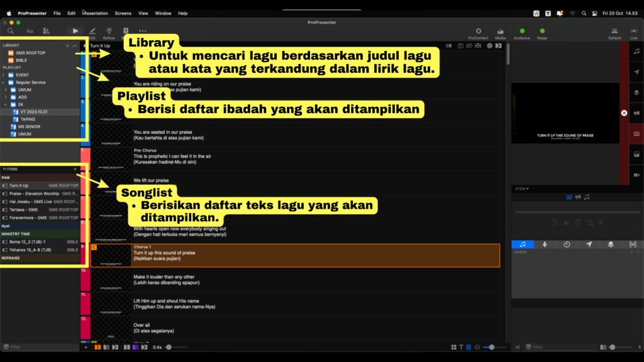
Task: Switch to the Stage tab in lower panel
Action: [x=545, y=244]
